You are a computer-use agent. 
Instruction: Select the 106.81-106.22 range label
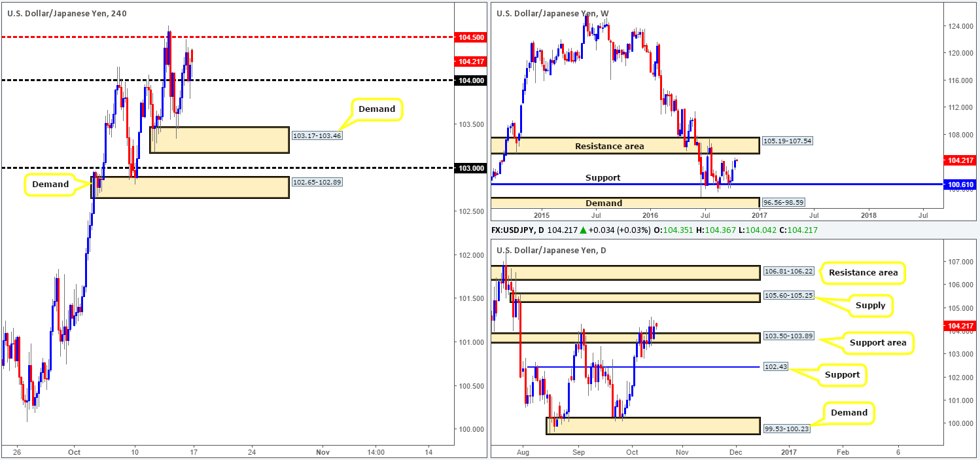coord(788,271)
